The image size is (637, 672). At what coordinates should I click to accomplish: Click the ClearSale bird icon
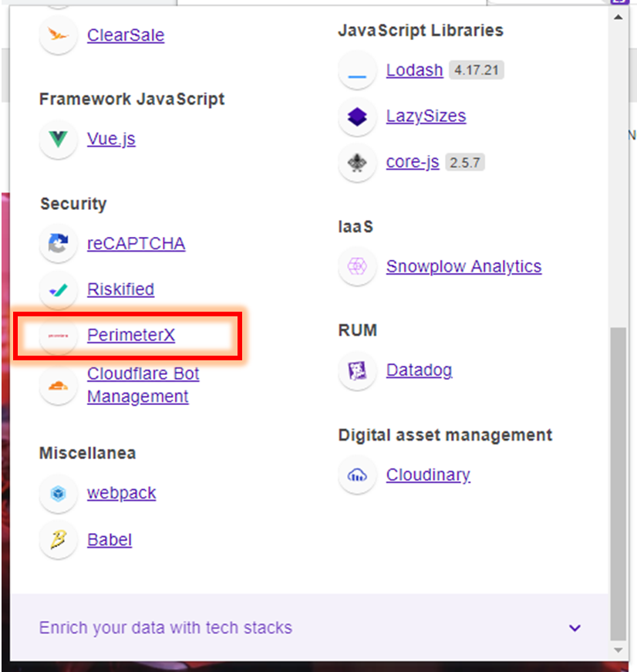pyautogui.click(x=58, y=34)
